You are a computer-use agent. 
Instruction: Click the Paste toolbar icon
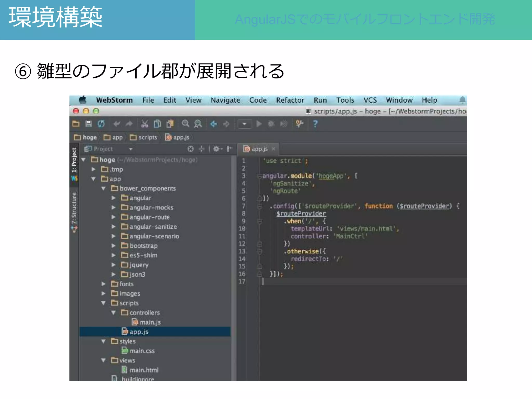coord(170,124)
